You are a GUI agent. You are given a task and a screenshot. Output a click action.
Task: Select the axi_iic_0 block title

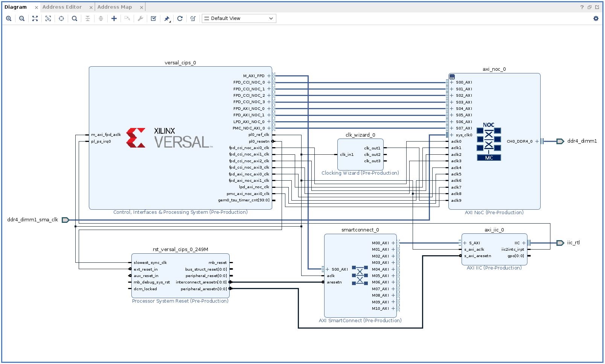click(494, 230)
